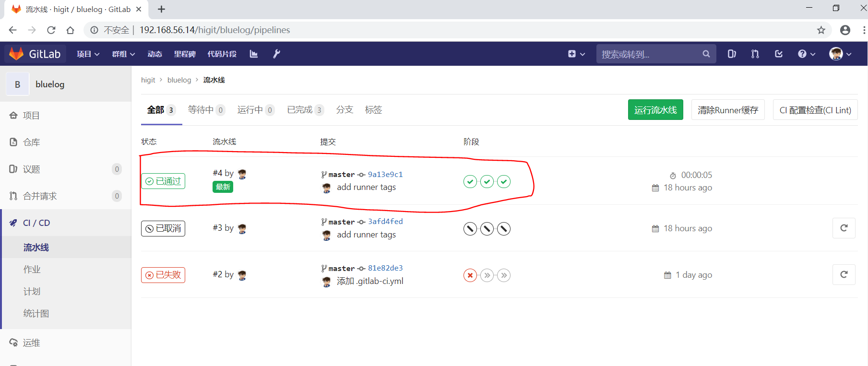
Task: Click the failed stage icon of pipeline #2
Action: (470, 275)
